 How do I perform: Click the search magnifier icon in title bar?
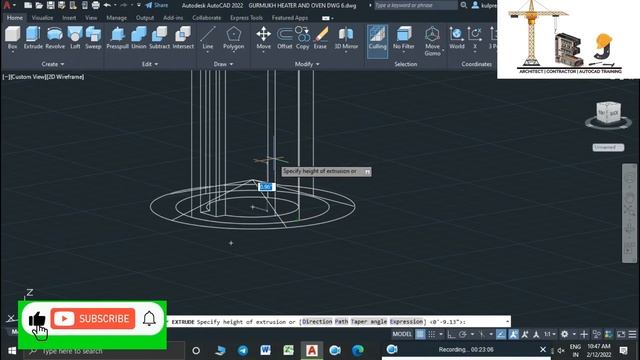[464, 5]
